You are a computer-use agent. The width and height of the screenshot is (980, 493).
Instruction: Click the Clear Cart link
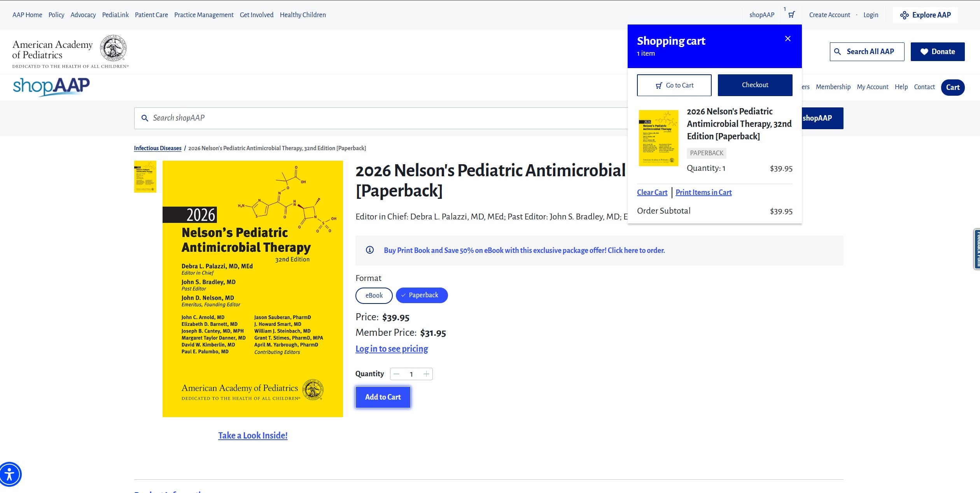652,192
